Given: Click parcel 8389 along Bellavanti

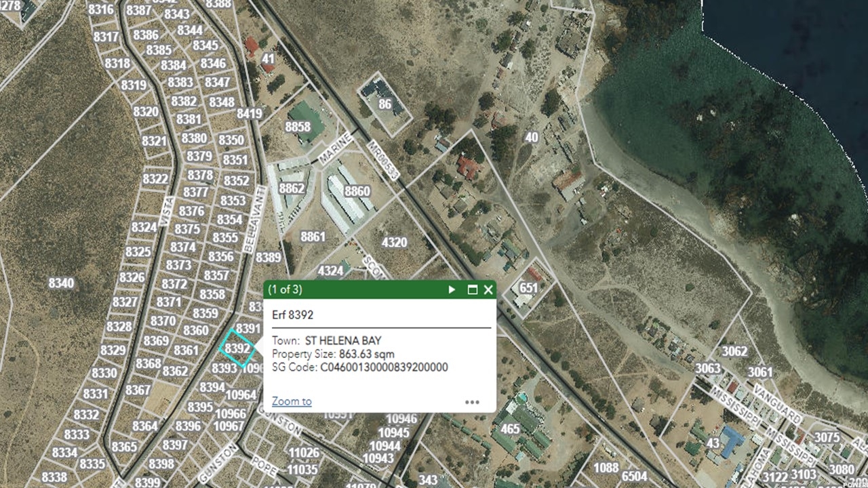Looking at the screenshot, I should click(269, 258).
